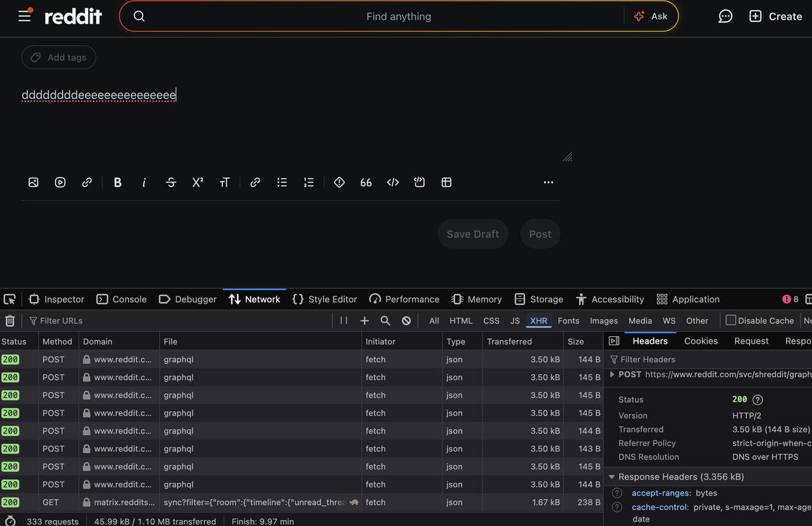Add quote block using quotation icon
Screen dimensions: 812x526
click(x=366, y=182)
